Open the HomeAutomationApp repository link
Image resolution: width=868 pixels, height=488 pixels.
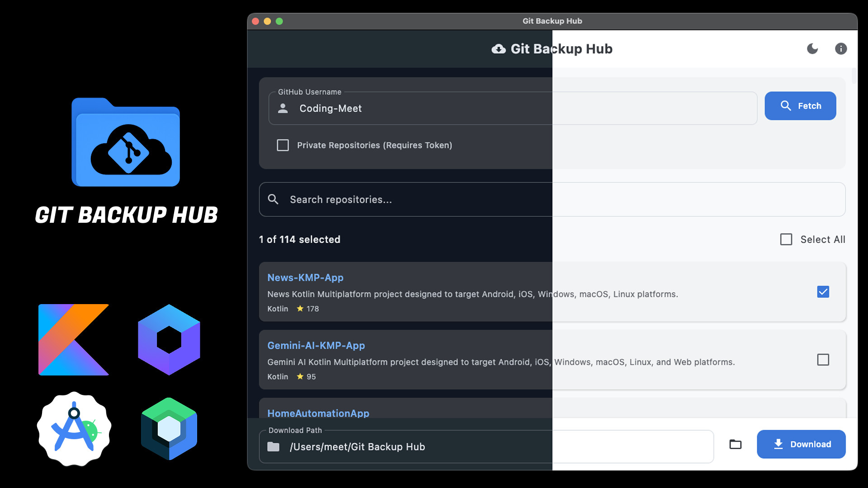tap(318, 413)
